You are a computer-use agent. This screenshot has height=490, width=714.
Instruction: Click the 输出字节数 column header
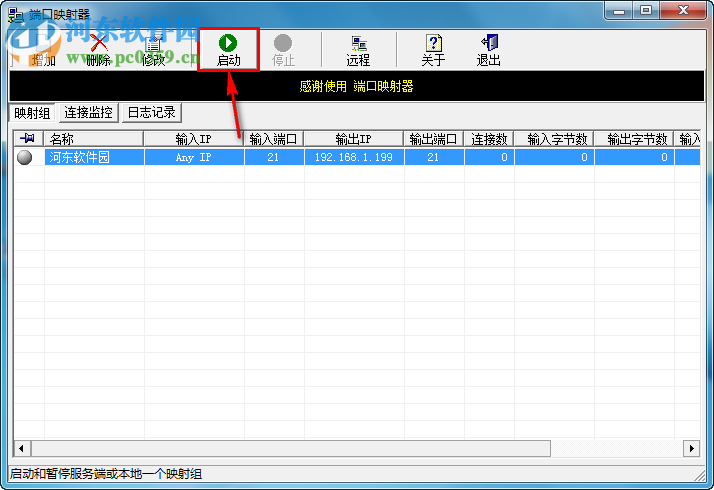click(x=634, y=138)
